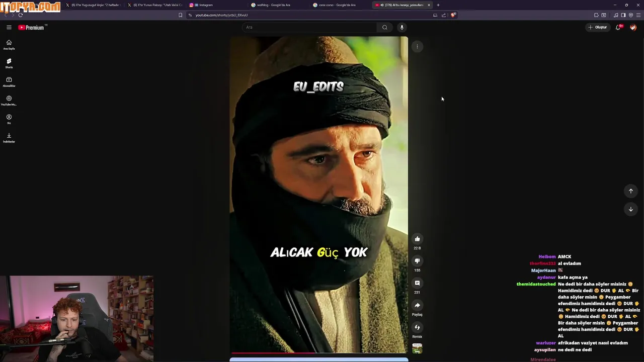Click the Brave Shields icon
The image size is (644, 362).
pyautogui.click(x=453, y=15)
